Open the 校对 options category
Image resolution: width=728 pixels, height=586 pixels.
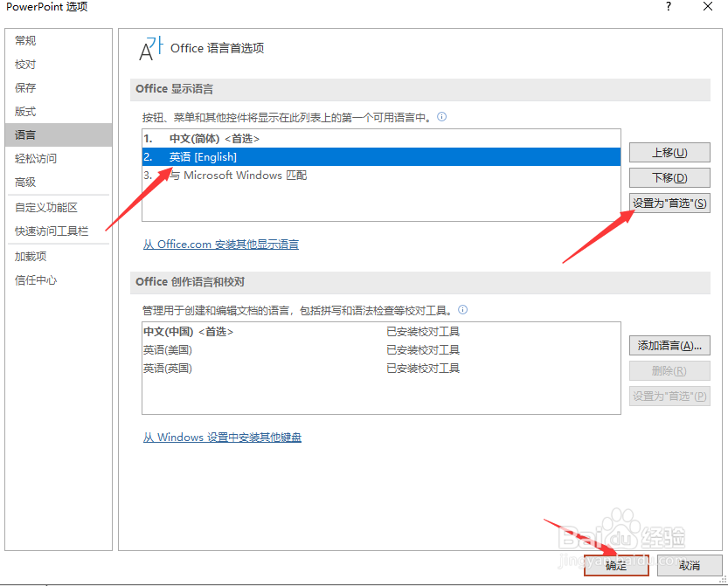click(59, 65)
